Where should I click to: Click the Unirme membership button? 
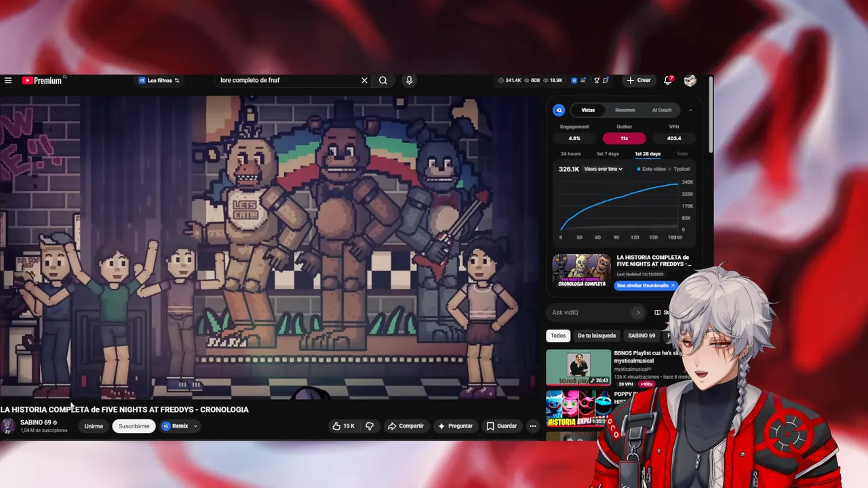(x=94, y=426)
